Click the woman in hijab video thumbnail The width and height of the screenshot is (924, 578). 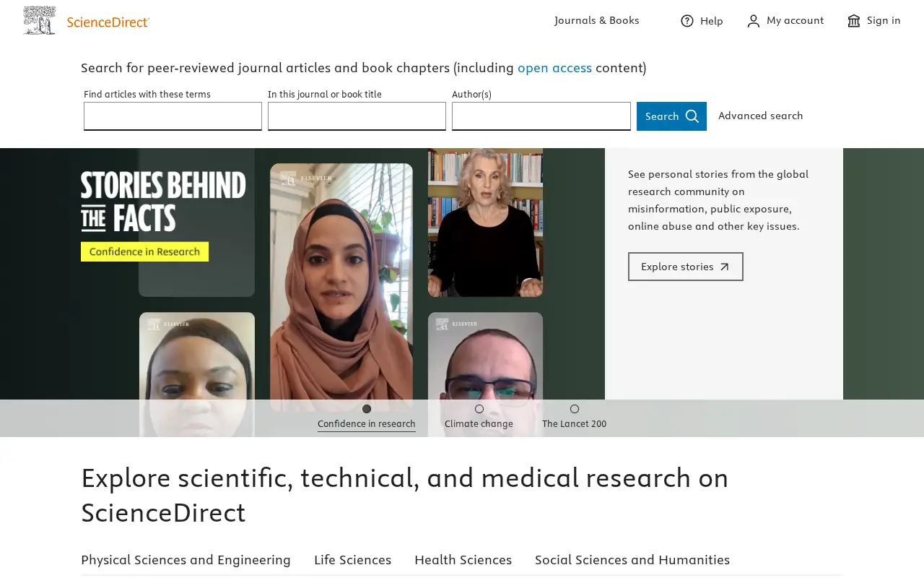(x=341, y=287)
